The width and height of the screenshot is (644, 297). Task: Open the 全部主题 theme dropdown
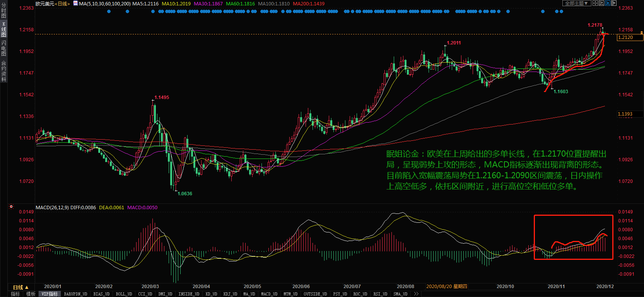(x=577, y=3)
